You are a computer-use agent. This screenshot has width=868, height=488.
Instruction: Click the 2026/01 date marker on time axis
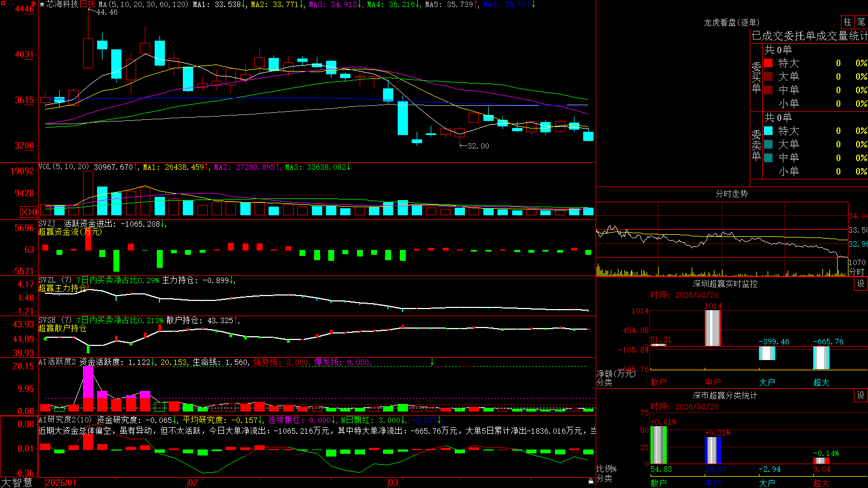(61, 483)
